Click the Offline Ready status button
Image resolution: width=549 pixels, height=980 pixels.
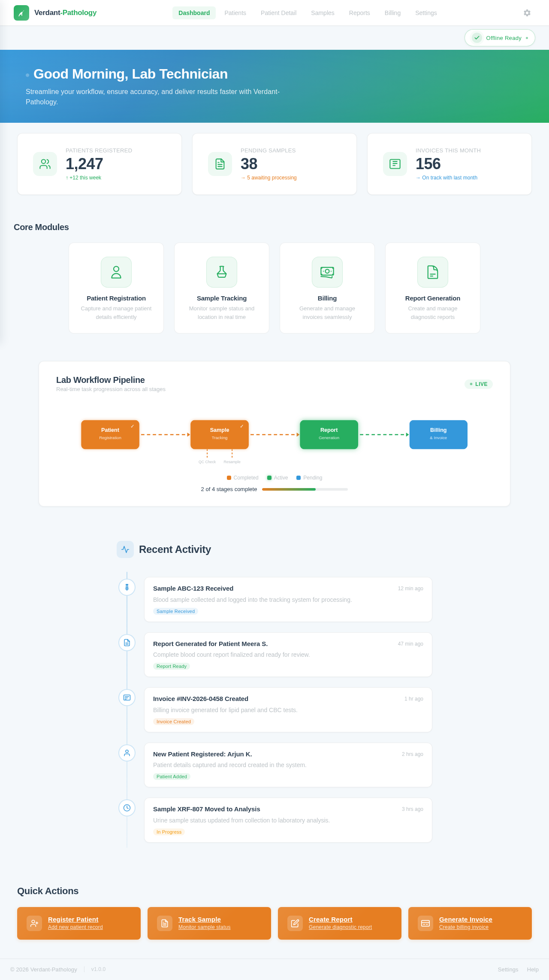click(500, 38)
